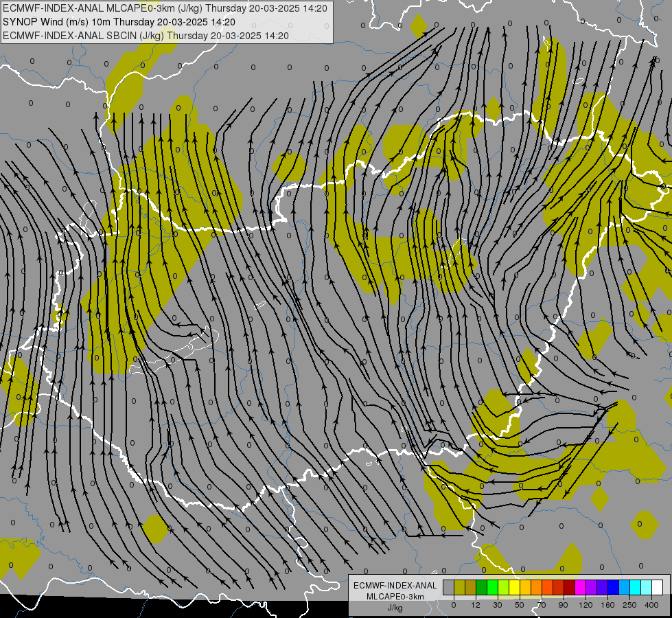Select the olive legend swatch at 0
672x618 pixels.
(459, 587)
